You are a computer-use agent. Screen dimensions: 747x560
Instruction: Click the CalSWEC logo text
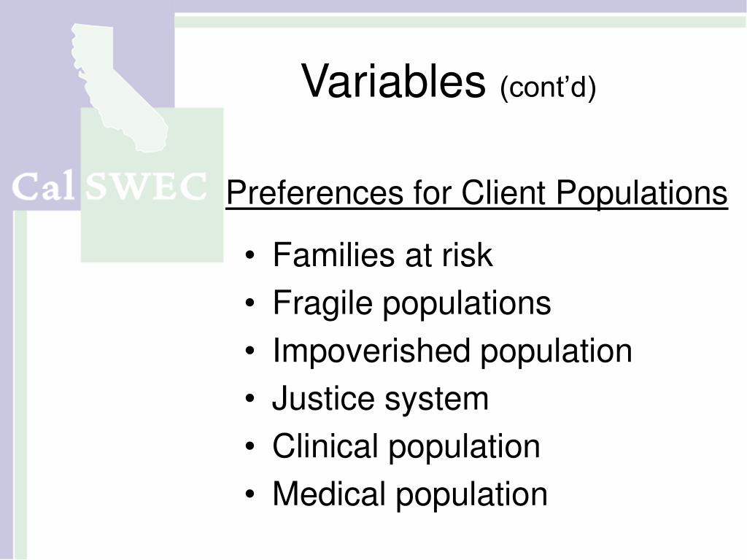coord(109,187)
